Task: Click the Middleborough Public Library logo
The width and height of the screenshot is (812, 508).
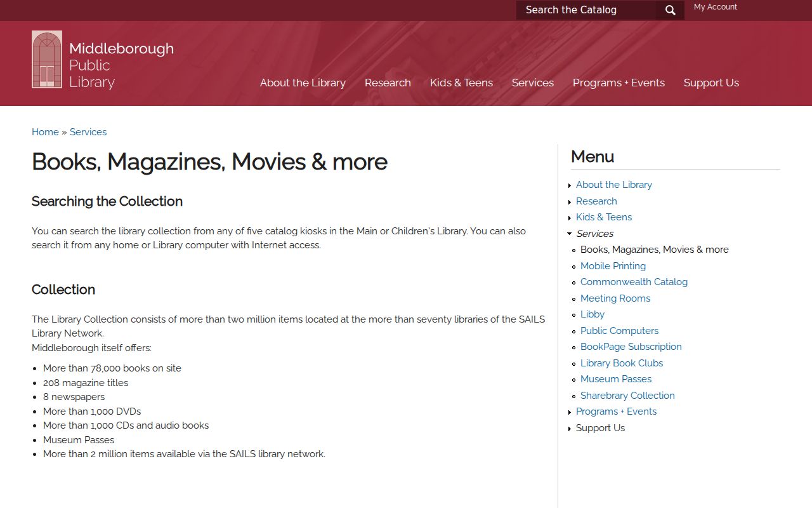Action: 103,60
